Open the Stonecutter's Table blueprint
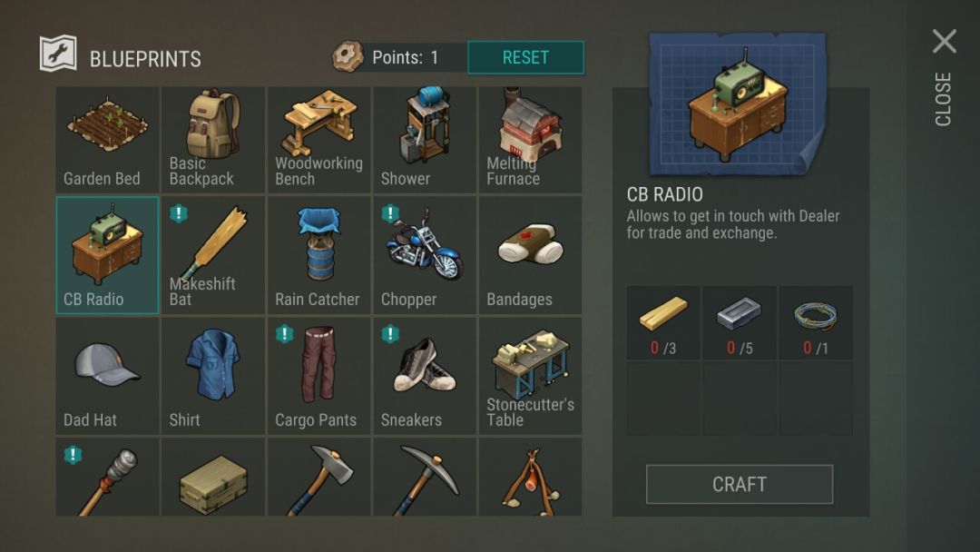 (530, 376)
